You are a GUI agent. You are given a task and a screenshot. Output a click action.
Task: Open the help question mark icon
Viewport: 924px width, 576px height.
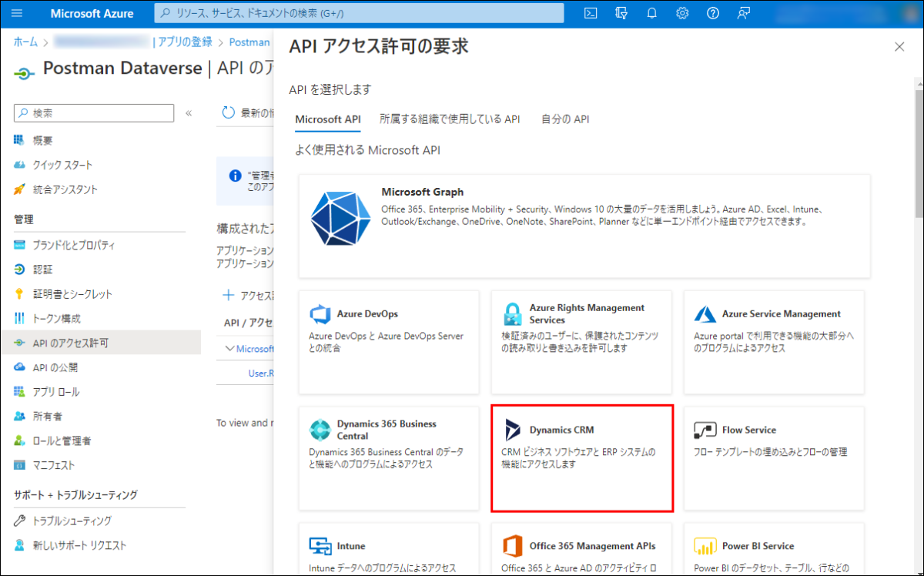(713, 13)
